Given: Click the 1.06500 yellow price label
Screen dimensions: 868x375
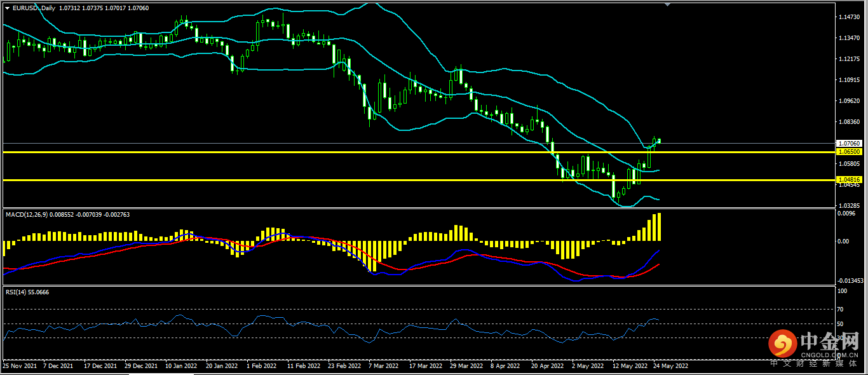Looking at the screenshot, I should coord(849,153).
